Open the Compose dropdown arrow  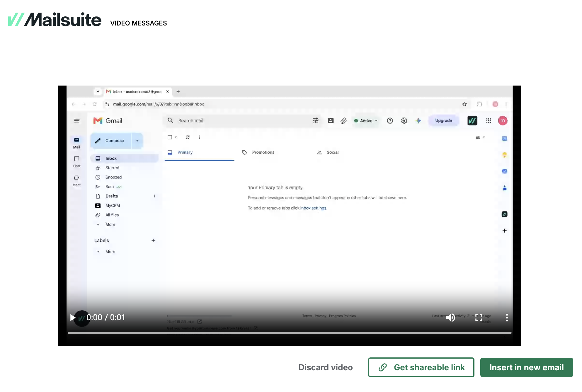(137, 141)
